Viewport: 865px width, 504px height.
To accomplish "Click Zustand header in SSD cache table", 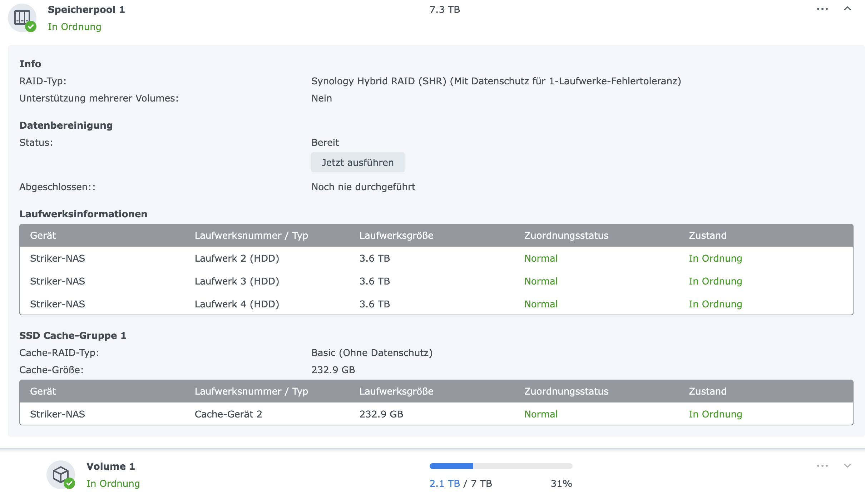I will click(x=707, y=391).
